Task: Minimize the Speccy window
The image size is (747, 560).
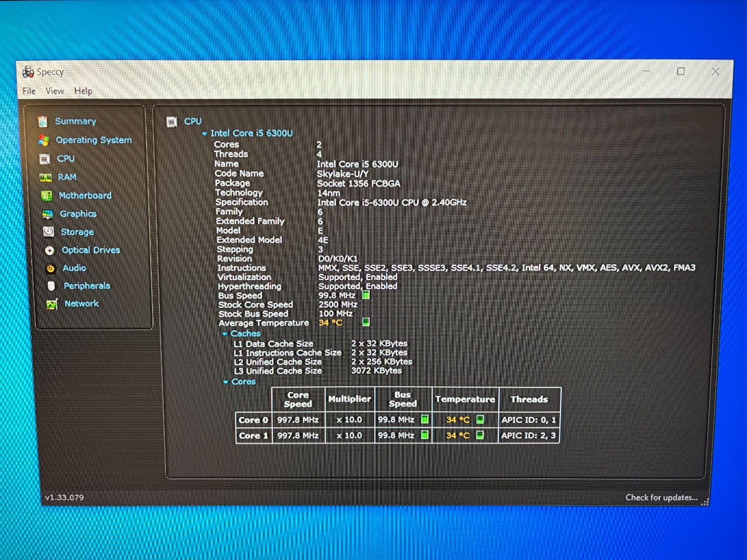Action: (x=647, y=71)
